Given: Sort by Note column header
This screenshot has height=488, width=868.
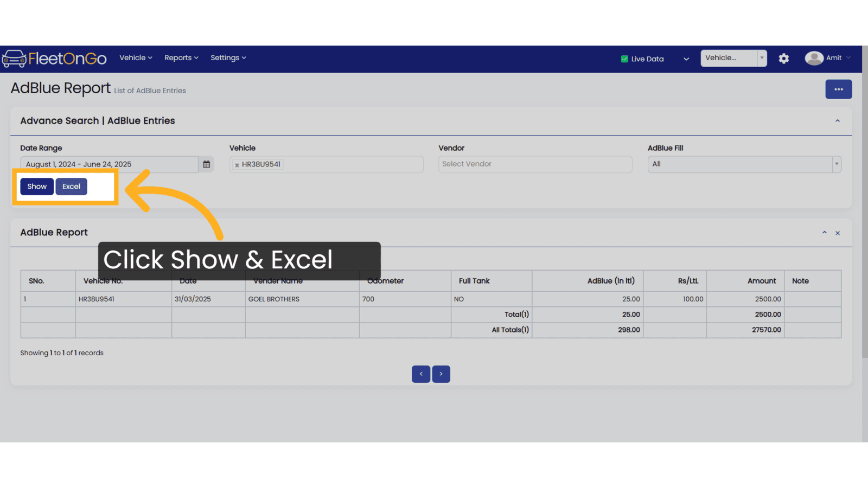Looking at the screenshot, I should click(x=813, y=281).
